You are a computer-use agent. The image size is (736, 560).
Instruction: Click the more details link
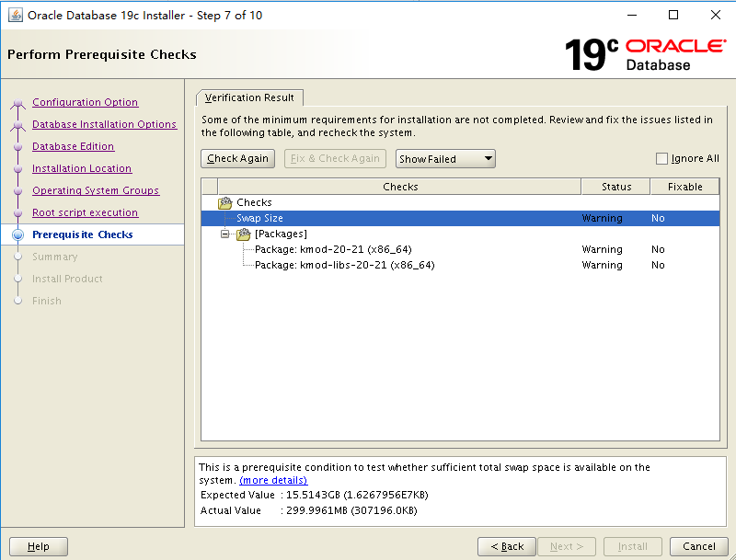[273, 480]
